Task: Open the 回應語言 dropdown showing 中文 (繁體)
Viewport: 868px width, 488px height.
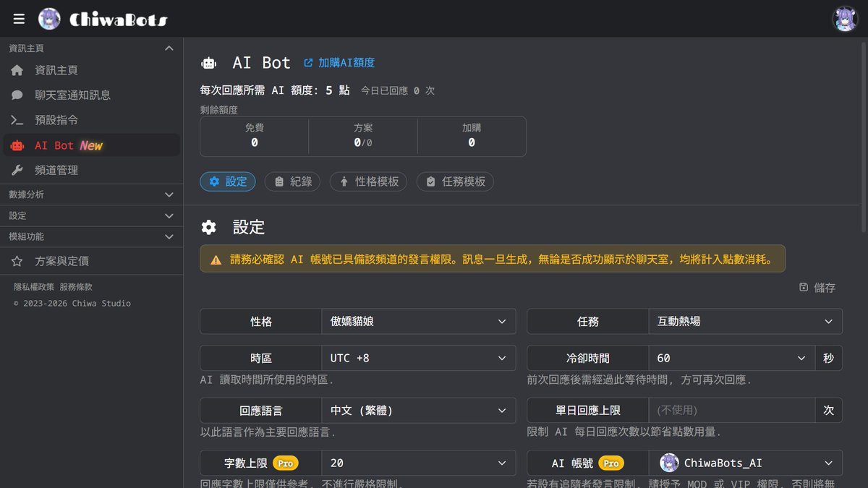Action: tap(419, 410)
